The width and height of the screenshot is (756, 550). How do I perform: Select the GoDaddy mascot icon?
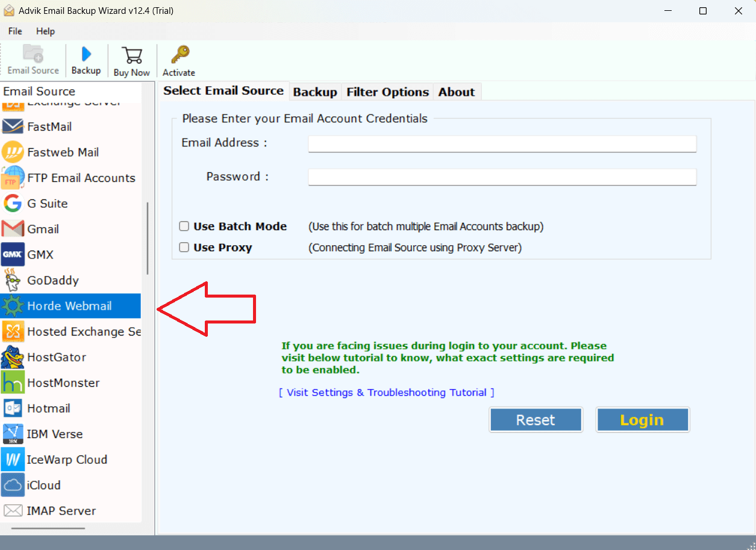coord(13,280)
